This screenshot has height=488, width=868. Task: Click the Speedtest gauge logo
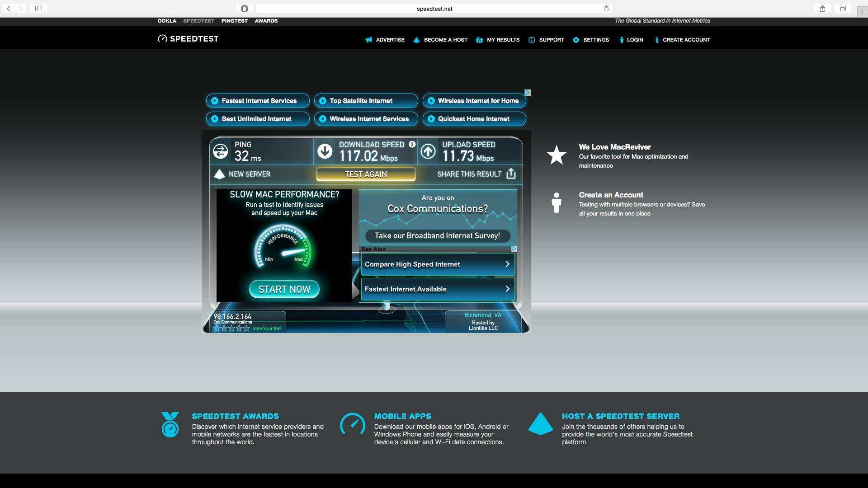pos(162,38)
